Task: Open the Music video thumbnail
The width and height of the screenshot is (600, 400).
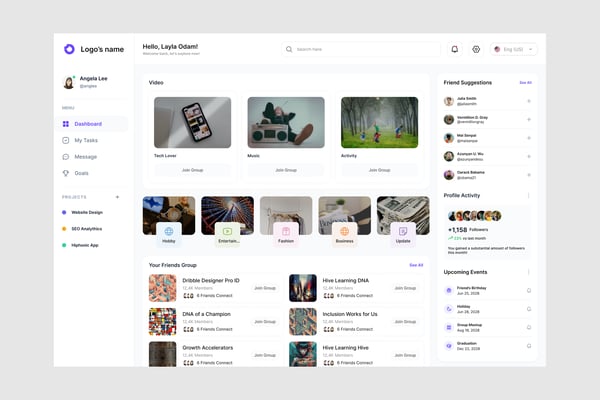Action: pos(286,122)
